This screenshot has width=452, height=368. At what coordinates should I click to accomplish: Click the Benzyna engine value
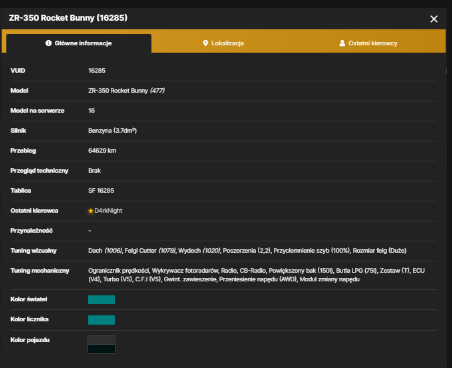coord(112,131)
